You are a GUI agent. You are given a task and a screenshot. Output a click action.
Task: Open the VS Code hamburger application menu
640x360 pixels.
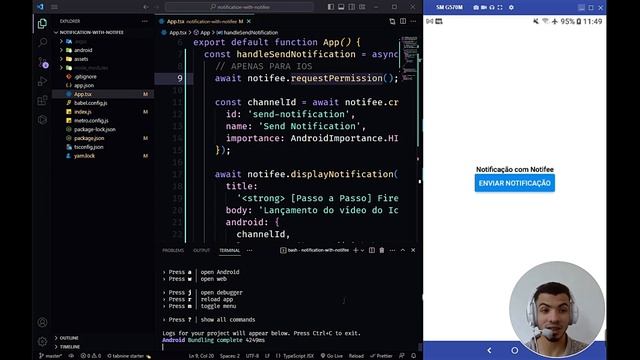point(54,7)
